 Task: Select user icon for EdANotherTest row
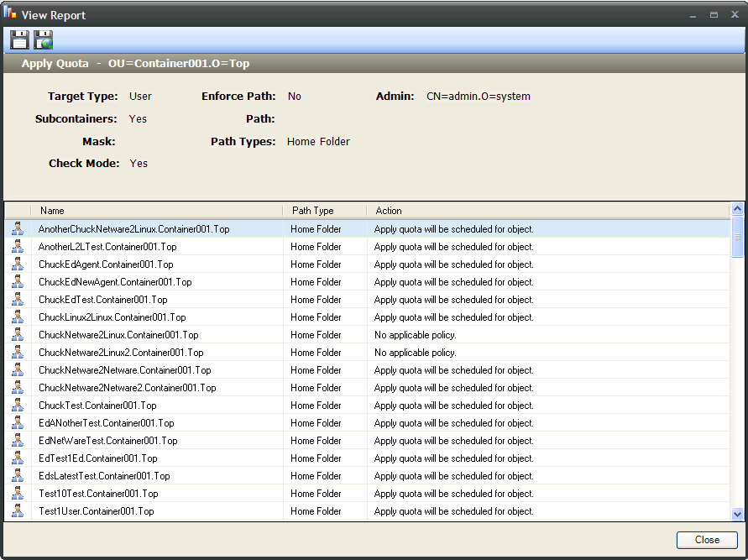[18, 423]
